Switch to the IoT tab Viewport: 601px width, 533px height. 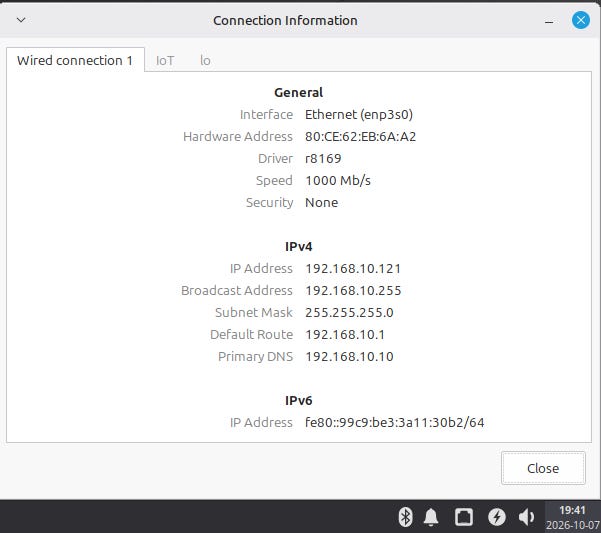tap(165, 61)
